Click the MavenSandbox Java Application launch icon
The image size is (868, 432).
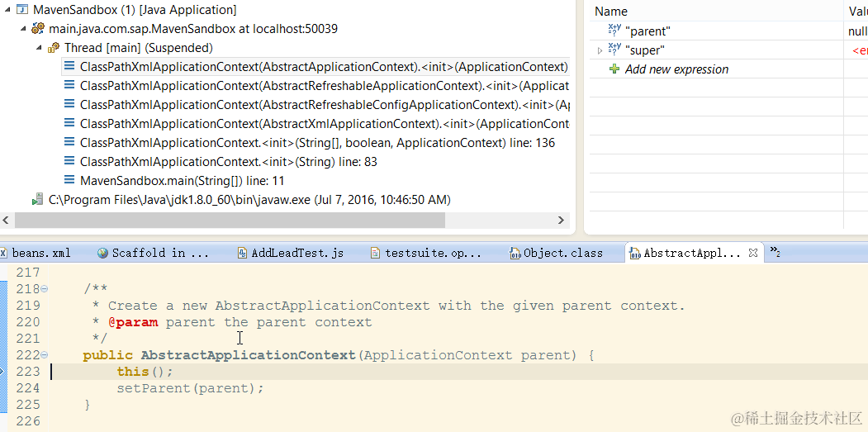coord(22,10)
